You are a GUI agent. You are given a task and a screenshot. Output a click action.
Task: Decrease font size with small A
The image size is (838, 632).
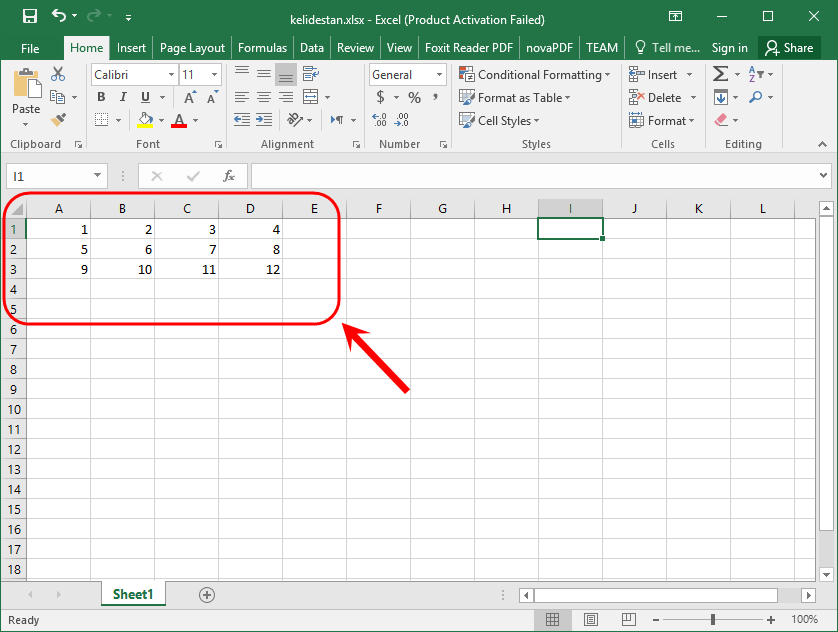(212, 97)
